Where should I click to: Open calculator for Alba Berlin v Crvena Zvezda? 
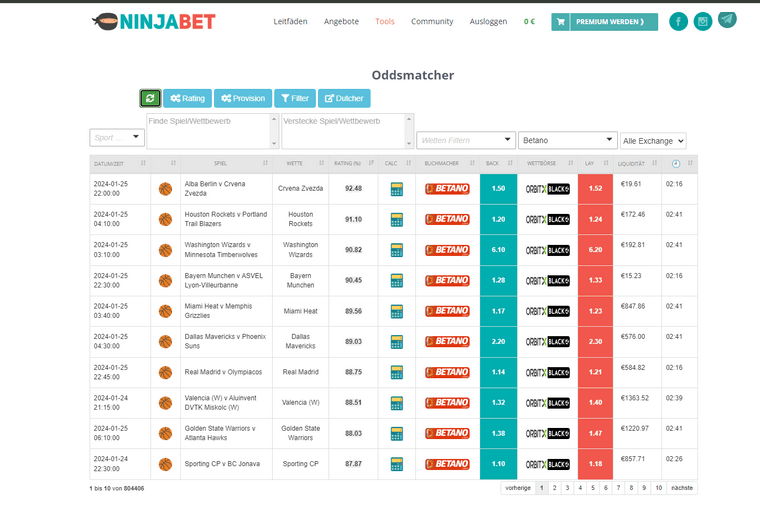pyautogui.click(x=396, y=189)
